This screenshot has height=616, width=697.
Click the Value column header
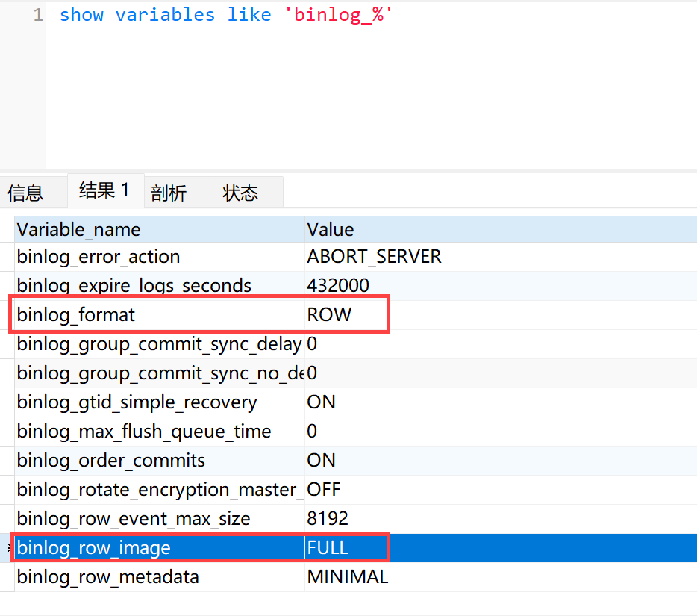click(501, 229)
